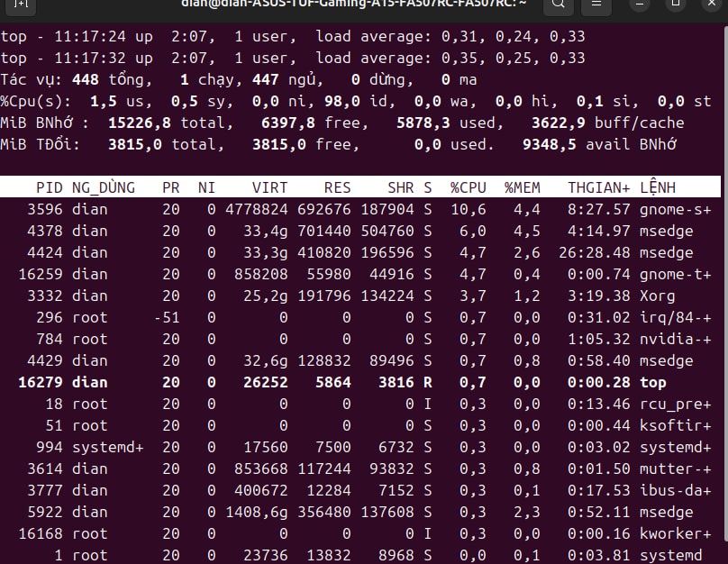Image resolution: width=728 pixels, height=564 pixels.
Task: Open the hamburger menu in the title bar
Action: coord(596,6)
